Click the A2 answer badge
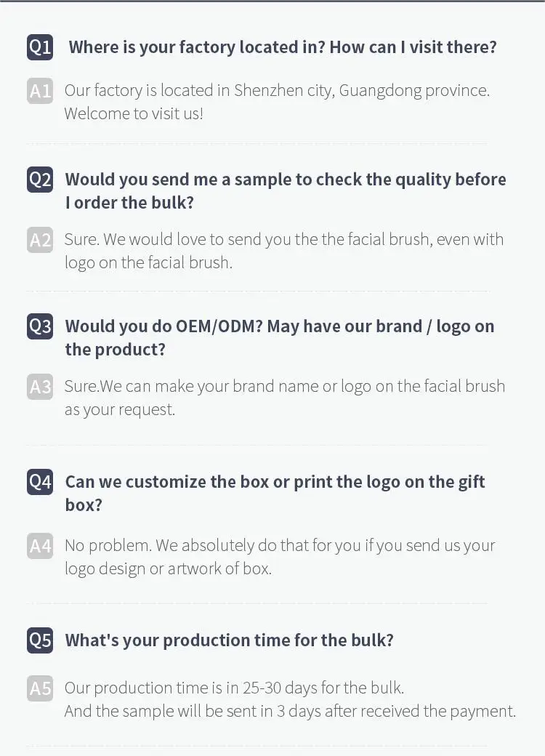 [x=40, y=239]
